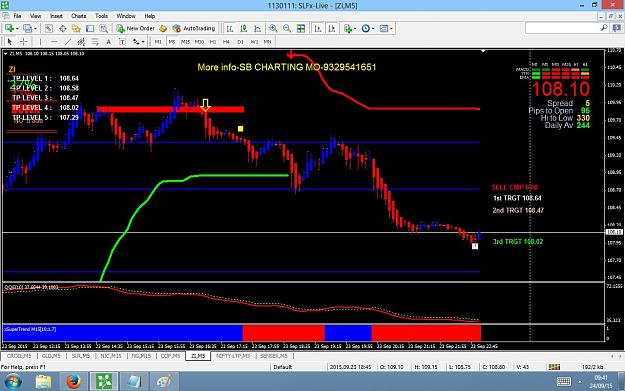The height and width of the screenshot is (391, 625).
Task: Toggle the AutoTrading button
Action: point(194,28)
